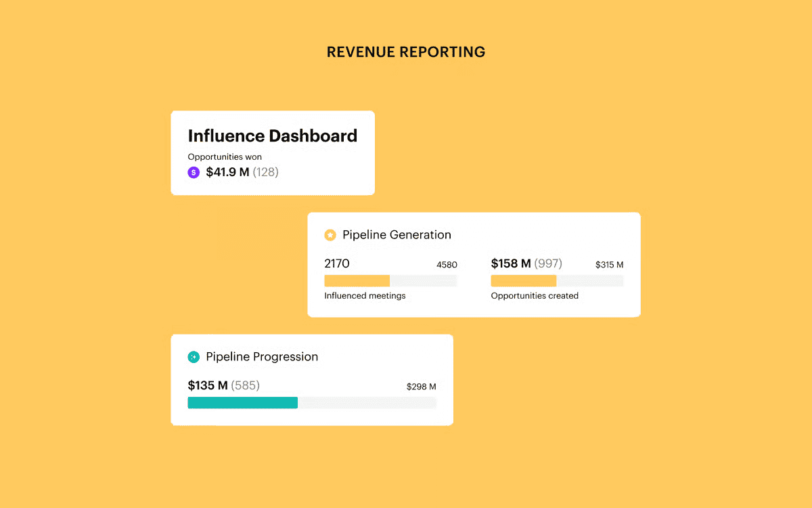Click the teal Pipeline Progression arrow icon
This screenshot has width=812, height=508.
tap(194, 357)
